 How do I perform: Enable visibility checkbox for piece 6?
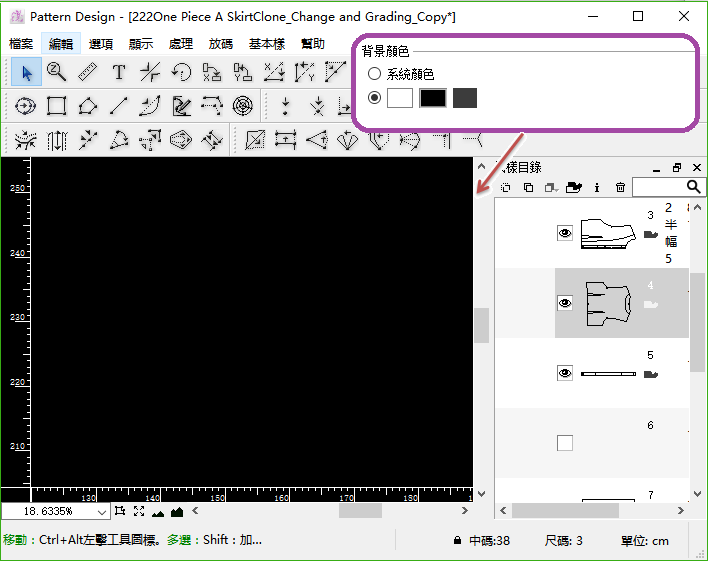pos(565,443)
